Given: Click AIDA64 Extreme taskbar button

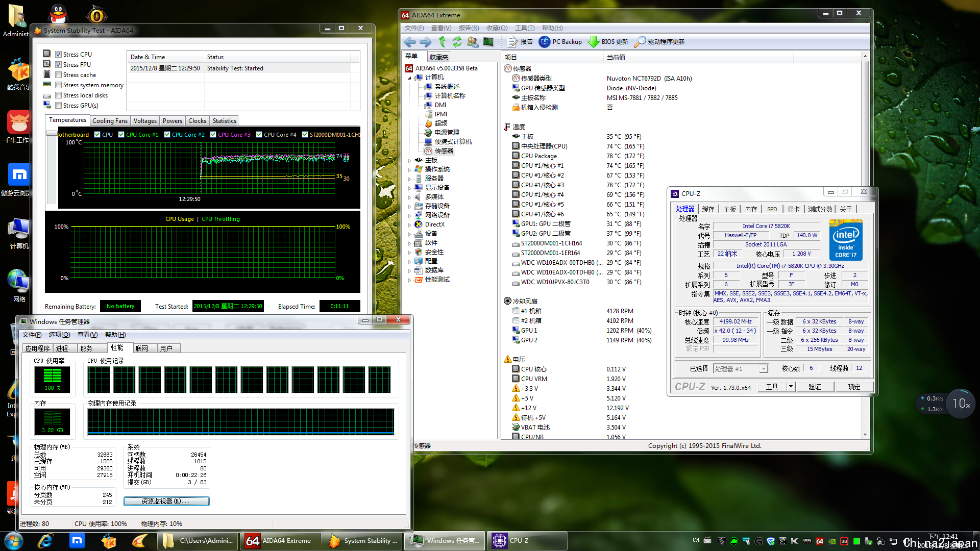Looking at the screenshot, I should pyautogui.click(x=279, y=541).
